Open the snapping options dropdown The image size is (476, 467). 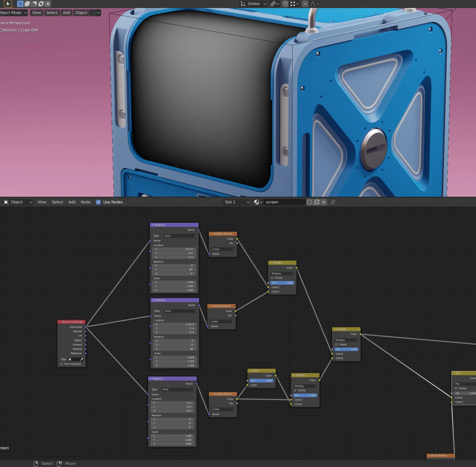click(294, 4)
